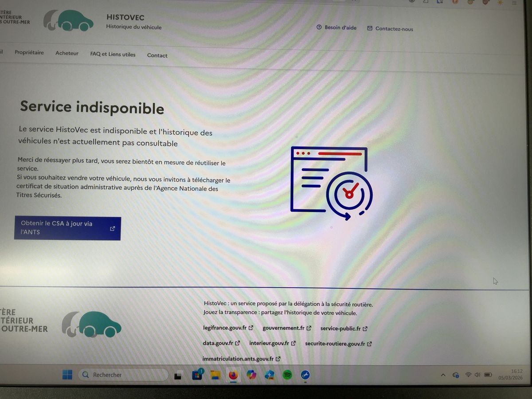Open Microsoft Store from the taskbar
The image size is (532, 399).
point(197,375)
